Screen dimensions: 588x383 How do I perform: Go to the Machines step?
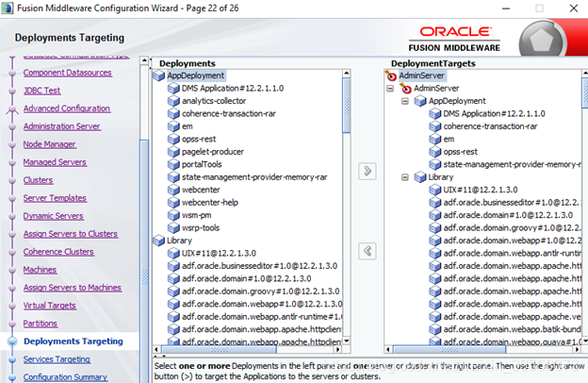coord(40,270)
